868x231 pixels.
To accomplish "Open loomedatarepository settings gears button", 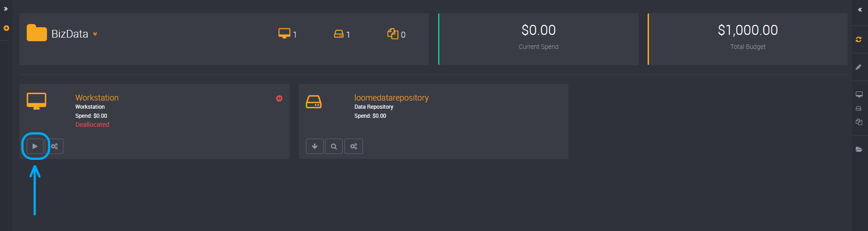I will pos(353,146).
